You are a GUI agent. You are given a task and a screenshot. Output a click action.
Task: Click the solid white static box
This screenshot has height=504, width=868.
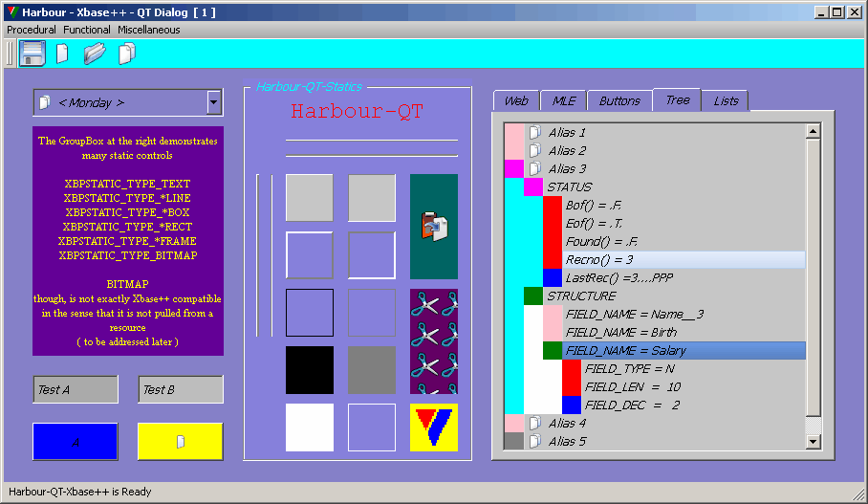(310, 427)
